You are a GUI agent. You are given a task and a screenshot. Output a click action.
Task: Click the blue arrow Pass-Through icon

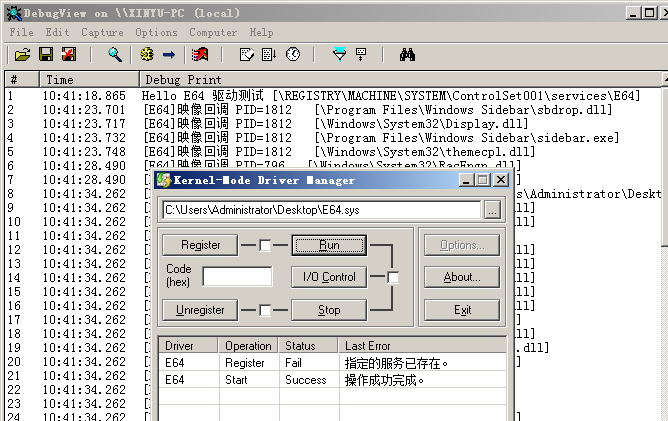coord(169,54)
